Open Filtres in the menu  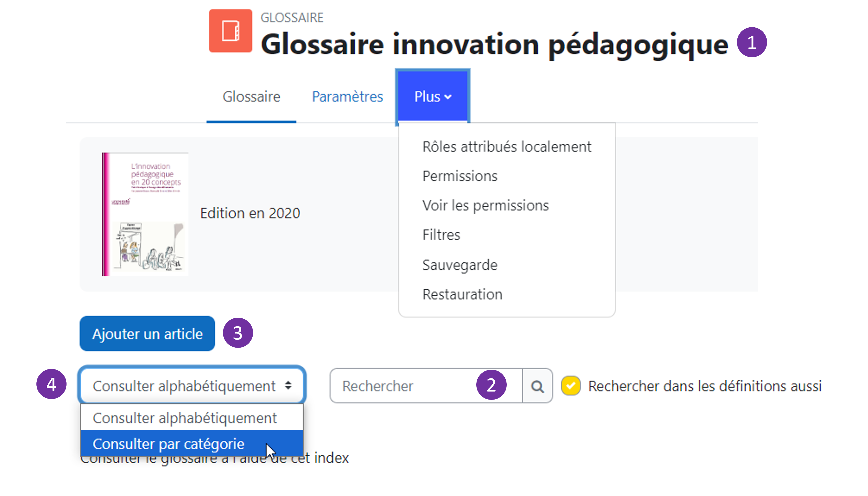coord(441,235)
